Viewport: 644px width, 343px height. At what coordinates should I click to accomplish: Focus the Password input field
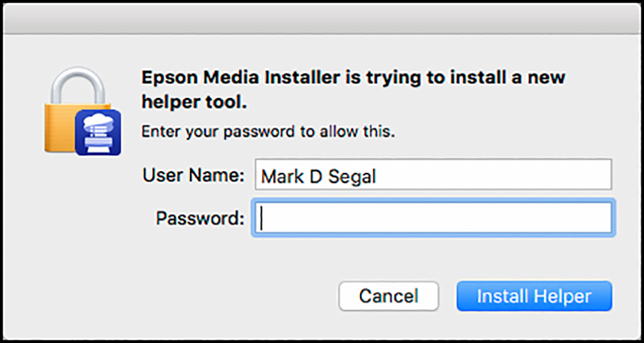(x=433, y=217)
